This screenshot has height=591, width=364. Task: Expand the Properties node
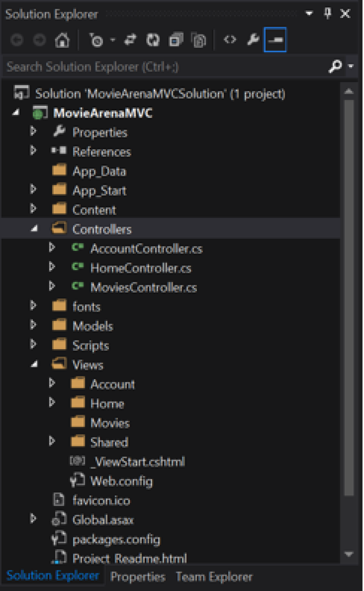click(x=33, y=132)
